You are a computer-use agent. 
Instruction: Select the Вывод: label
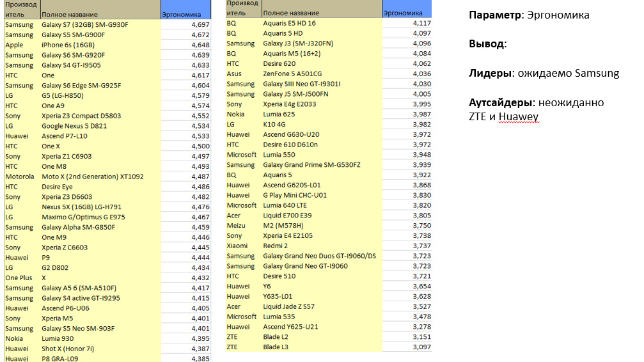click(488, 44)
